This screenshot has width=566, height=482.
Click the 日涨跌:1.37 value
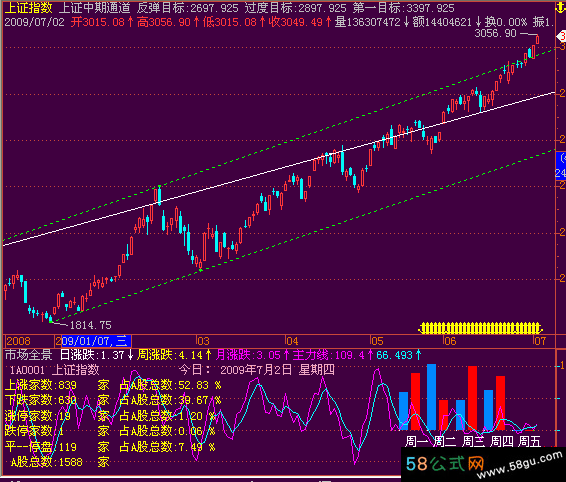point(92,355)
